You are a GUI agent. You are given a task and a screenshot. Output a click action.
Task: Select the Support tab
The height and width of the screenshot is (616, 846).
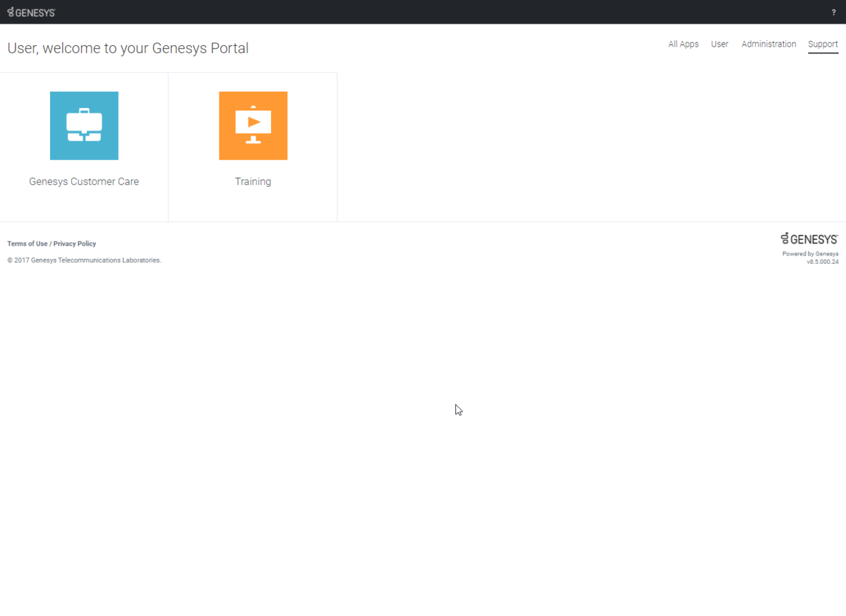[823, 44]
